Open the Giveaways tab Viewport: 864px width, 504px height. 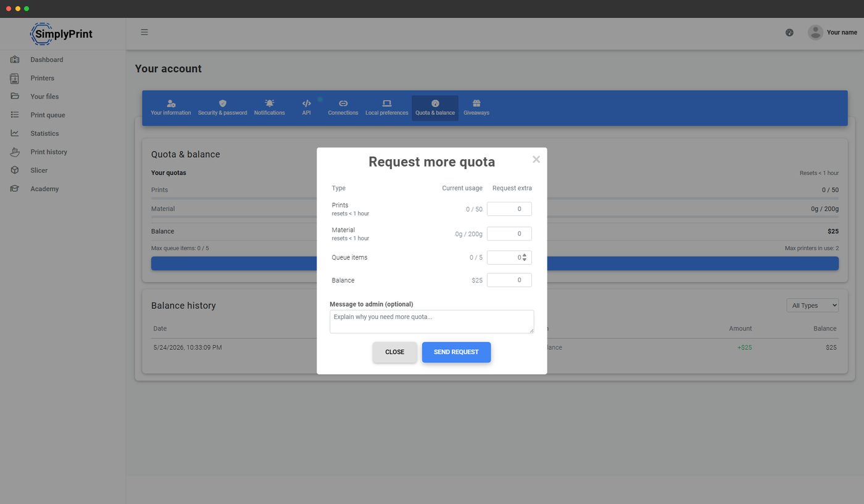point(476,108)
